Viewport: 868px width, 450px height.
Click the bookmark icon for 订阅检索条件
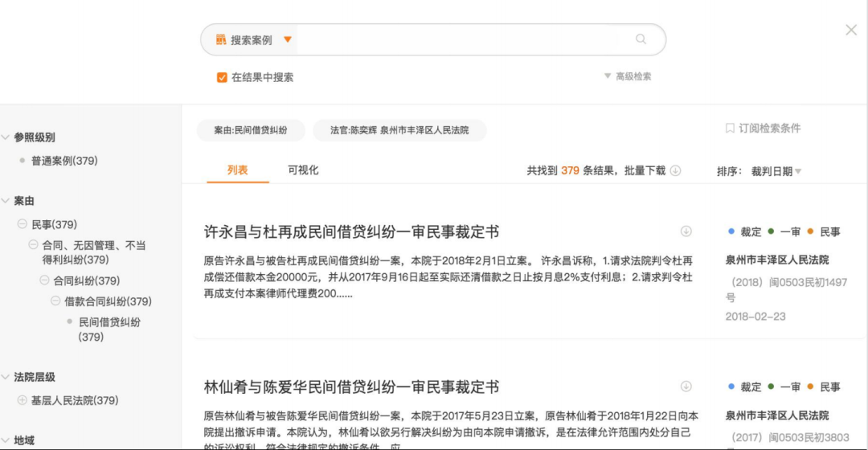[730, 129]
